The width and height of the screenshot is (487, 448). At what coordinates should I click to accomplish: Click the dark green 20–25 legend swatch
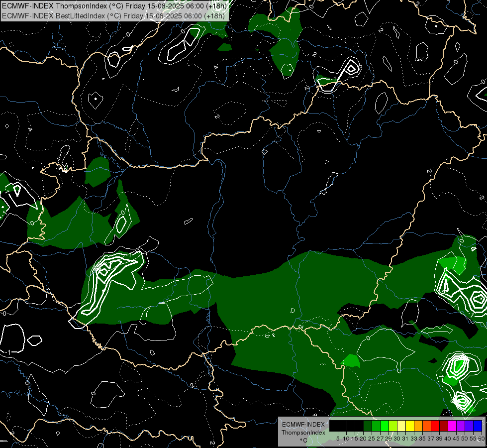click(x=368, y=426)
